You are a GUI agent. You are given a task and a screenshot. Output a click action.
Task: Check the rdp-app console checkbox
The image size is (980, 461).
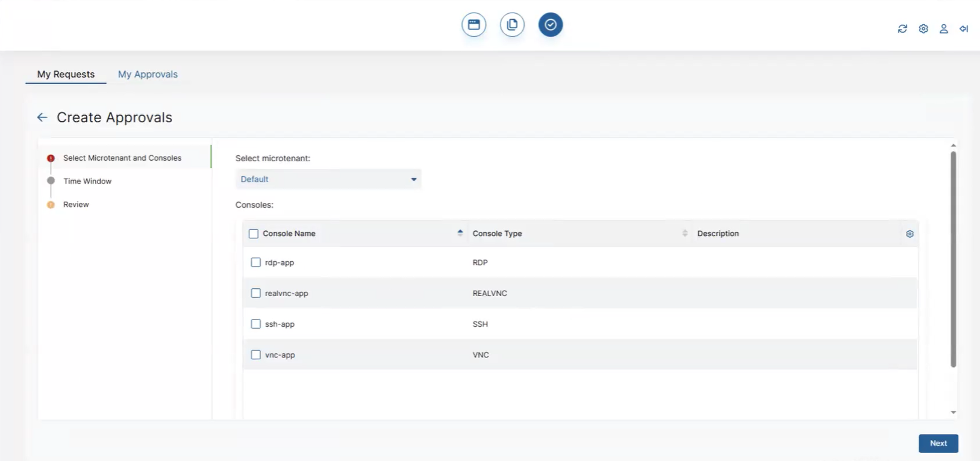[256, 262]
